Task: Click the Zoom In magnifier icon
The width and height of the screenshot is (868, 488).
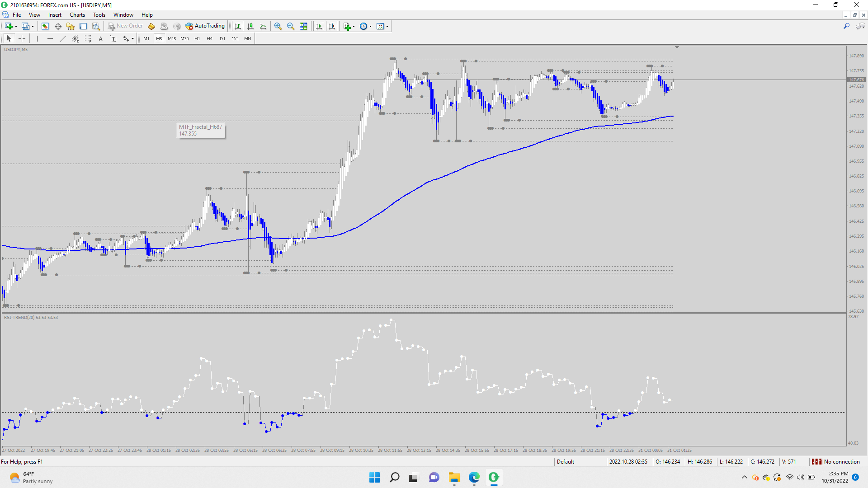Action: click(278, 26)
